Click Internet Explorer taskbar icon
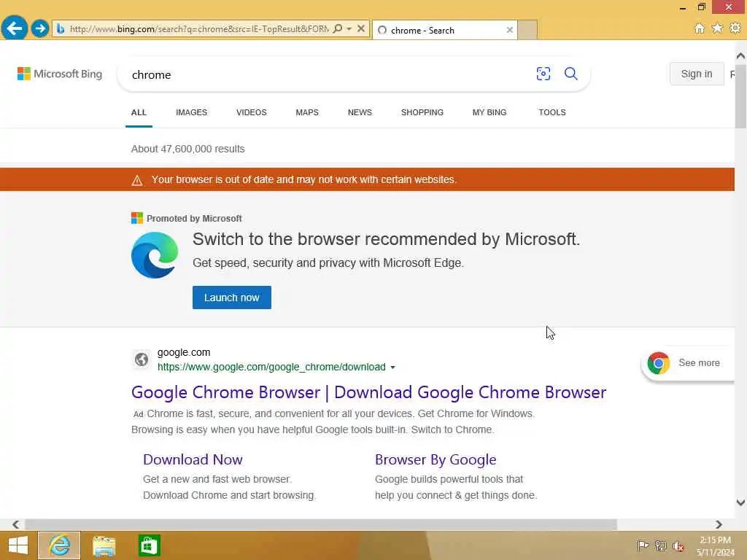The width and height of the screenshot is (747, 560). (x=59, y=545)
